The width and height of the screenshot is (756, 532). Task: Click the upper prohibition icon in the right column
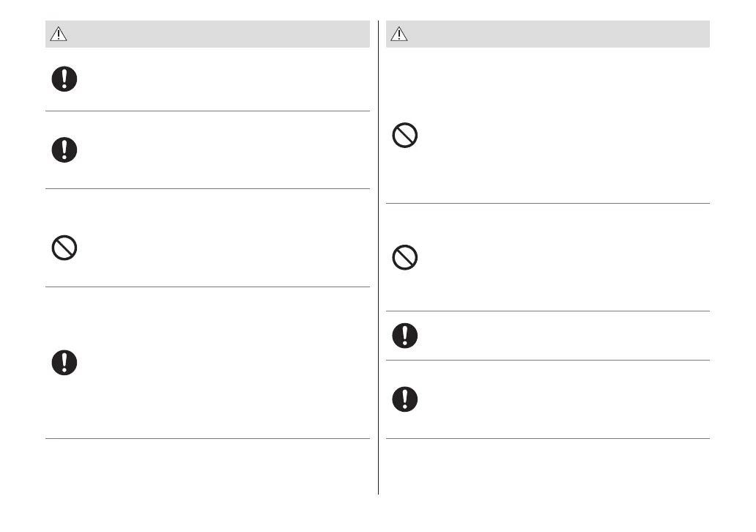[405, 136]
